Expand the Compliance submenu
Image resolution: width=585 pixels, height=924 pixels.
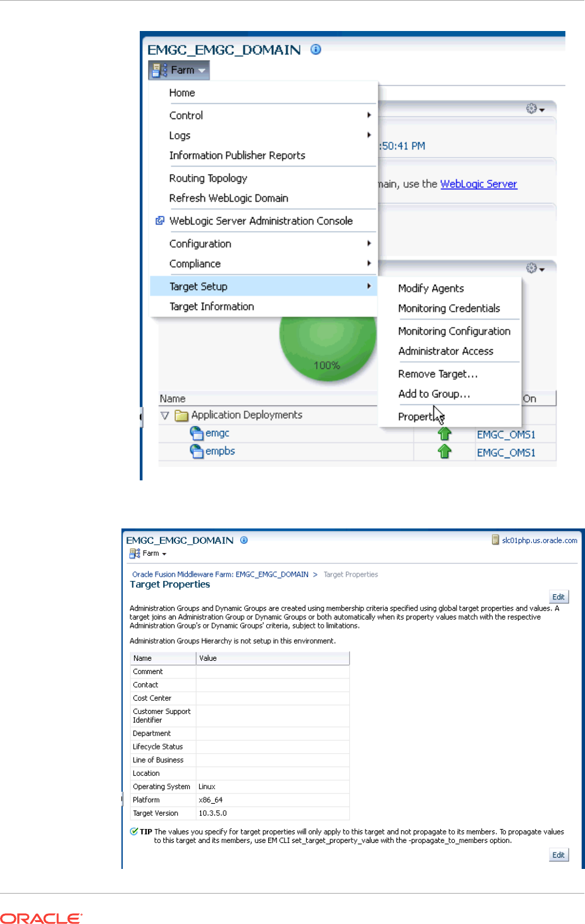pos(264,264)
